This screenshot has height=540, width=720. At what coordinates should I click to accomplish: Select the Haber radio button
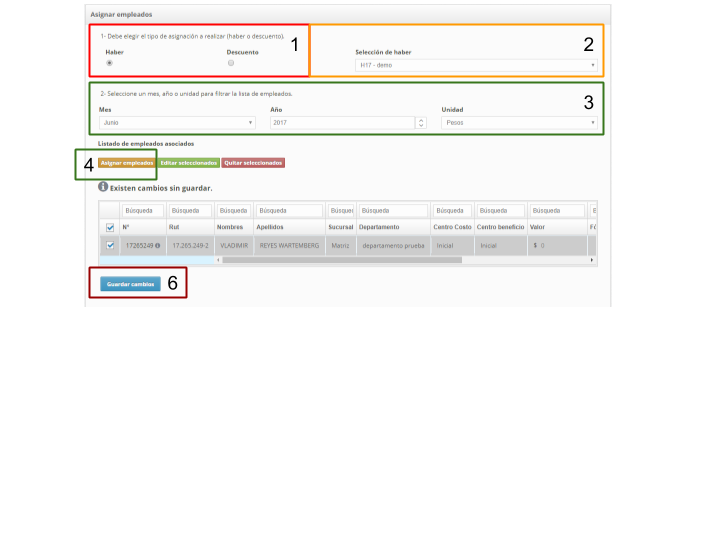point(109,63)
